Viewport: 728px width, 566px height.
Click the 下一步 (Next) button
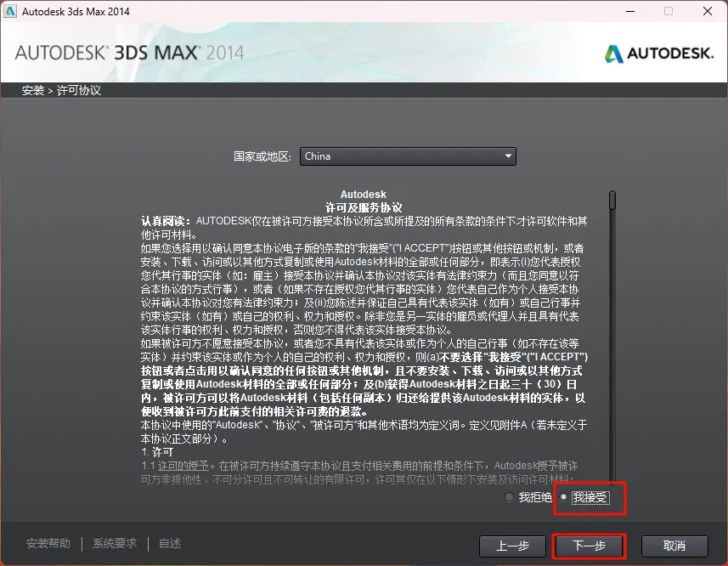[589, 546]
